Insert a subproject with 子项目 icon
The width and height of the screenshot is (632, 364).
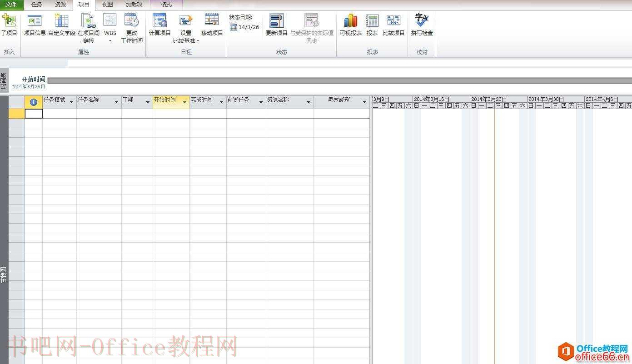[9, 25]
